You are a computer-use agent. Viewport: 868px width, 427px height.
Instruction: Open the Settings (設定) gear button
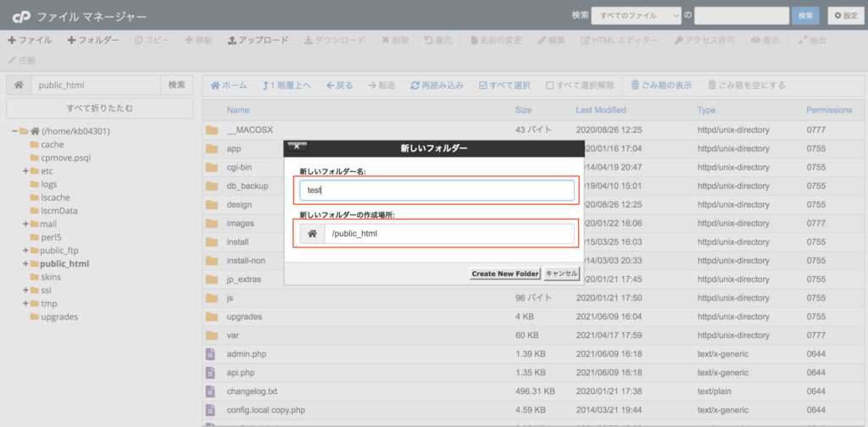[846, 15]
